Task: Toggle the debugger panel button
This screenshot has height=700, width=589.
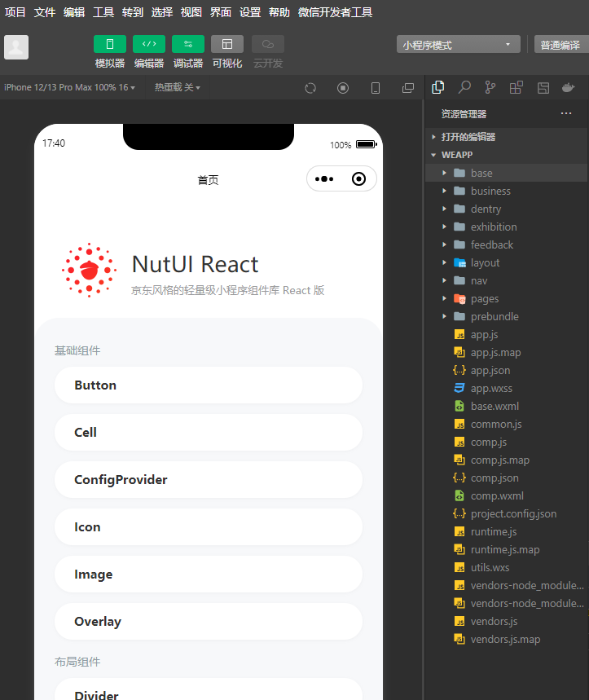Action: [188, 44]
